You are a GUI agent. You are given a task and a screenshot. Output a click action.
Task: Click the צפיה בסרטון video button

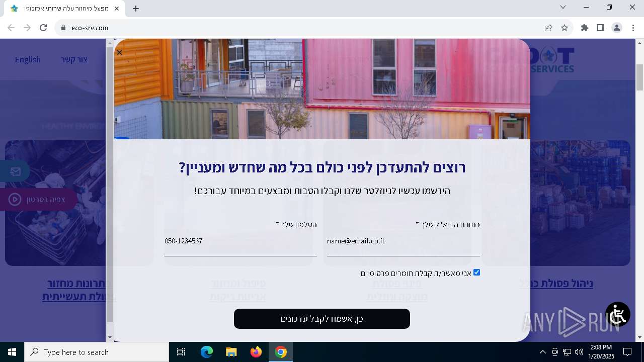38,200
